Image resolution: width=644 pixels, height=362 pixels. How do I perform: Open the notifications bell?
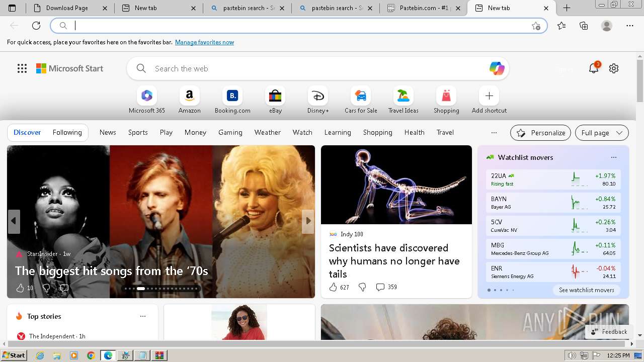594,68
